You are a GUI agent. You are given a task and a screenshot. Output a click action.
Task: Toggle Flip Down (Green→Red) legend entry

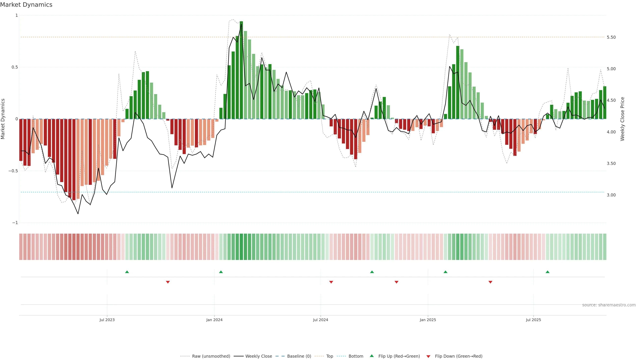pos(459,356)
